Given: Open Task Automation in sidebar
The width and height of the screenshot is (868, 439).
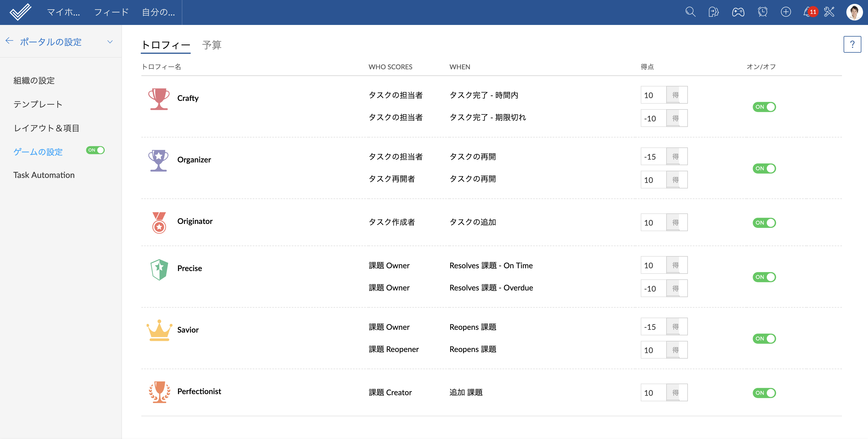Looking at the screenshot, I should pyautogui.click(x=44, y=175).
